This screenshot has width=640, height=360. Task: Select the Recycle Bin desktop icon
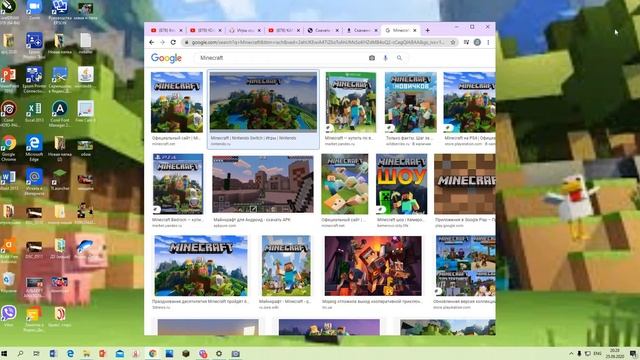pos(9,282)
